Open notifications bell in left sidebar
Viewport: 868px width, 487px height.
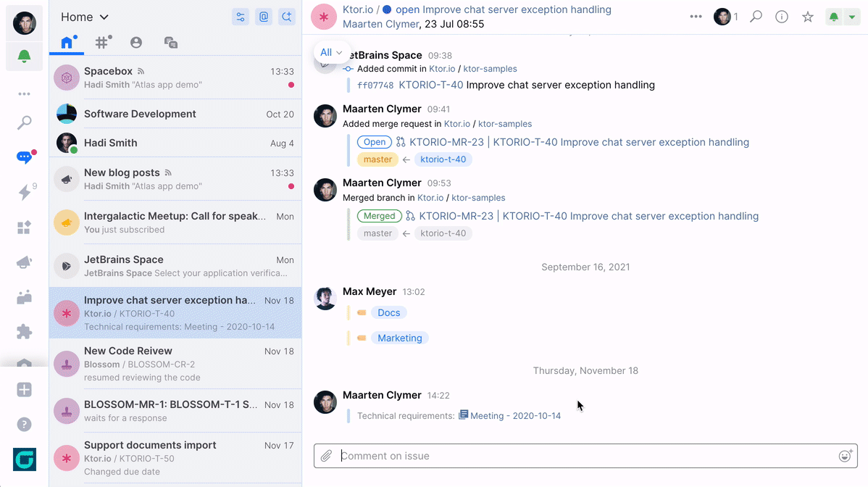pyautogui.click(x=25, y=56)
